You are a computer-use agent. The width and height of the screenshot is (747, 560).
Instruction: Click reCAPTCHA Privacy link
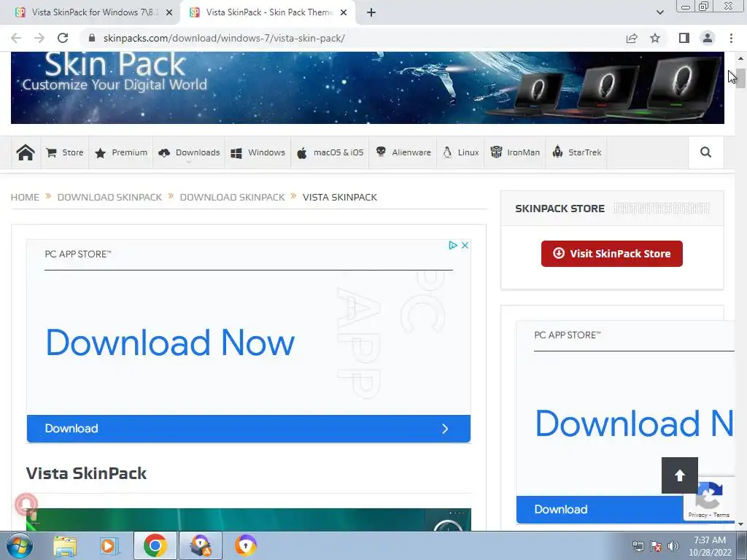pos(697,515)
